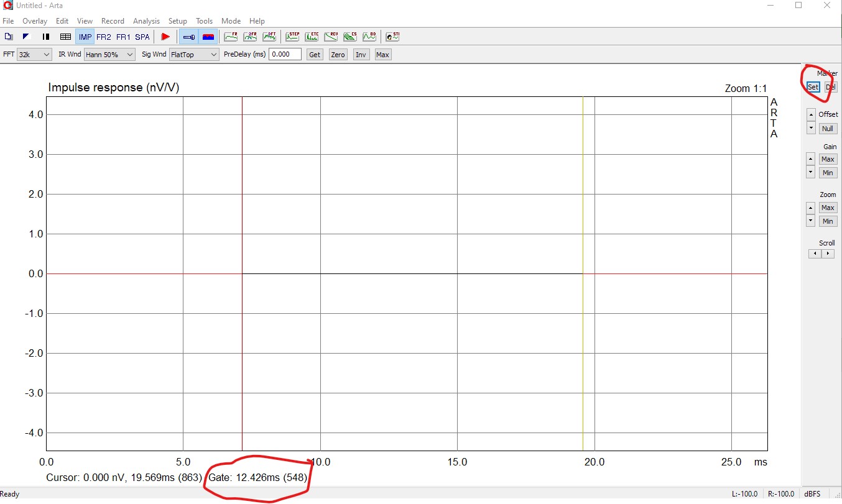Open the CS cumulative spectrum icon
The image size is (842, 504).
350,37
